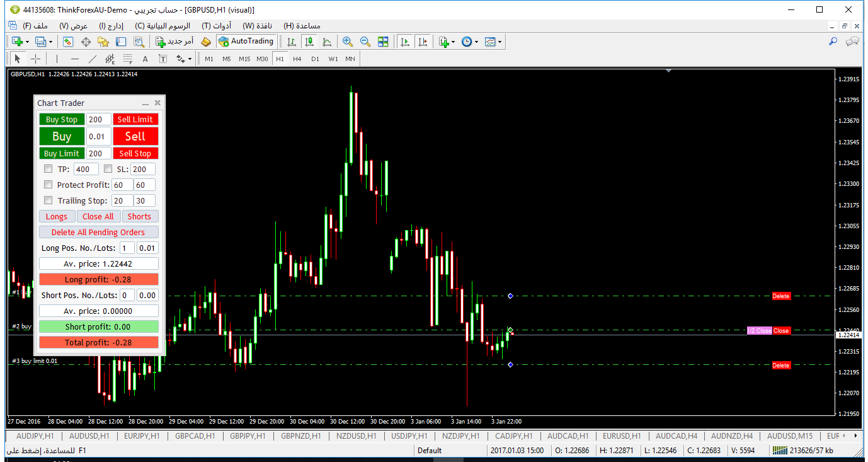Click the lot size 0.01 input field
Screen dimensions: 868x462
click(98, 136)
